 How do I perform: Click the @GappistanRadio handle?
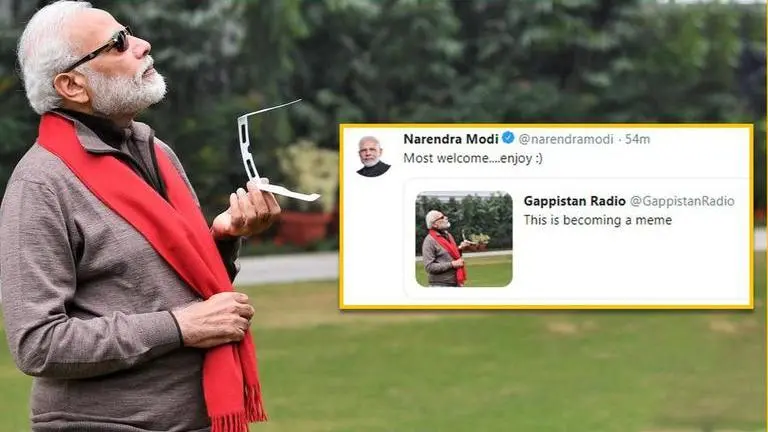pos(682,201)
